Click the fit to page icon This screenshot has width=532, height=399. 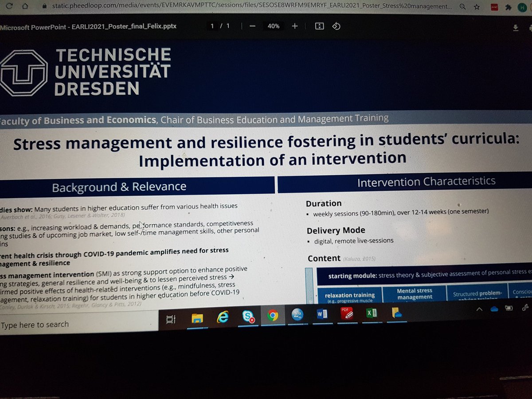tap(319, 26)
